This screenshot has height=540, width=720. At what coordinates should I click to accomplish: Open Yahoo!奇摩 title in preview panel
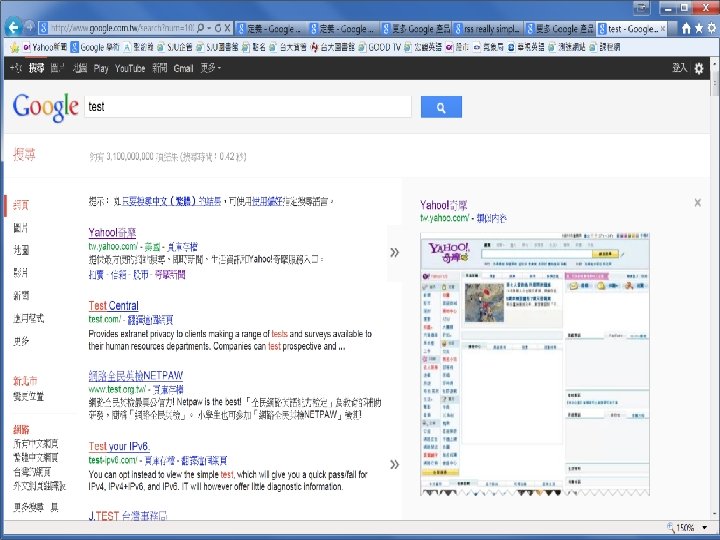pyautogui.click(x=443, y=205)
